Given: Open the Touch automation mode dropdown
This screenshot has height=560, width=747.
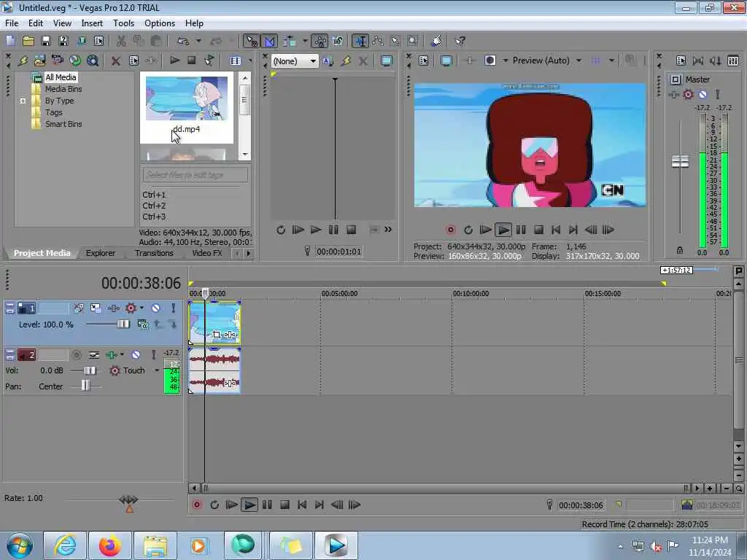Looking at the screenshot, I should click(157, 370).
